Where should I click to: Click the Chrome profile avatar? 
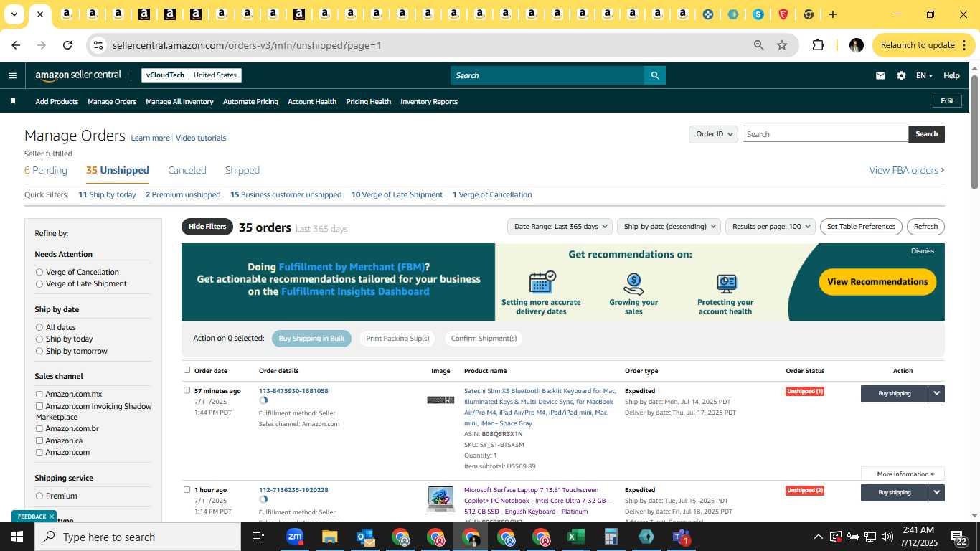point(856,45)
